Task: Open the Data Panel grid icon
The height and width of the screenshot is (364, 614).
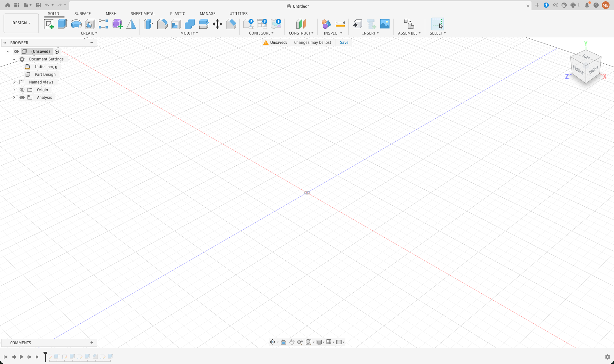Action: point(17,5)
